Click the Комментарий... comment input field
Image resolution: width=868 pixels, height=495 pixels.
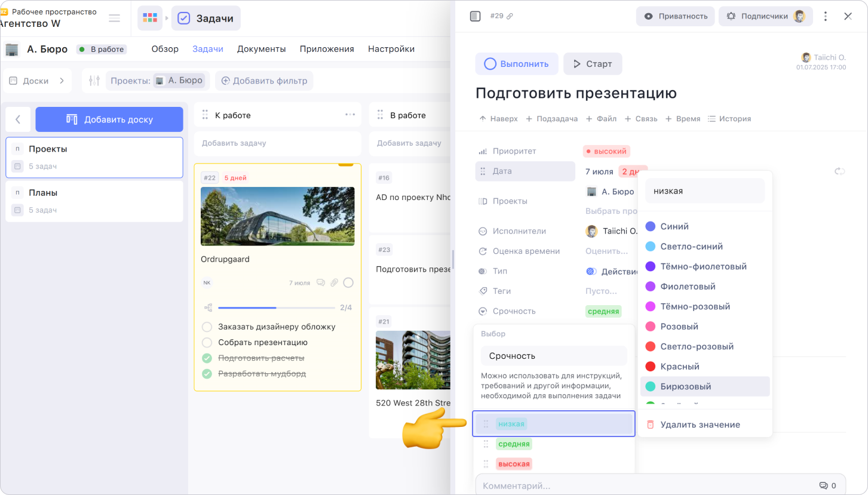coord(645,485)
